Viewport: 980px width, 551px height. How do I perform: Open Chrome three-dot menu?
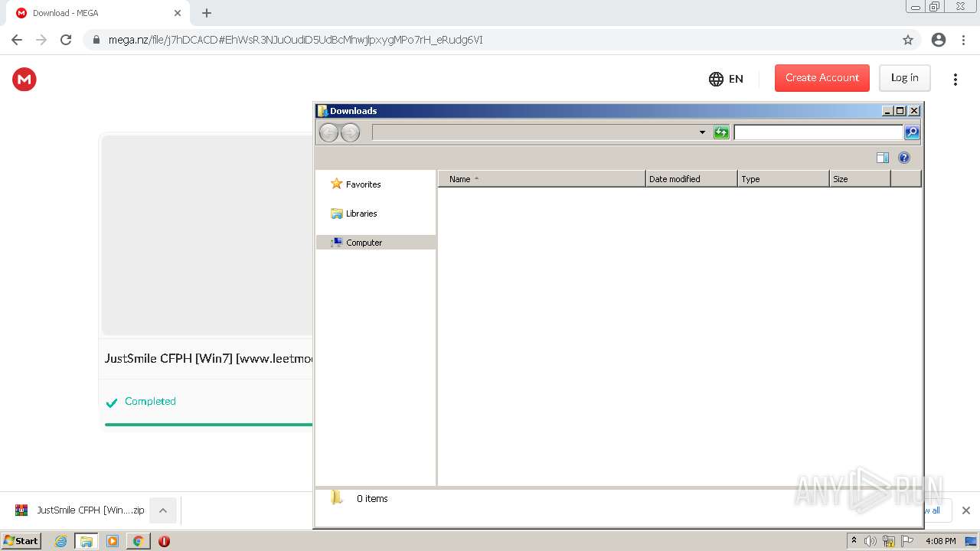click(963, 40)
